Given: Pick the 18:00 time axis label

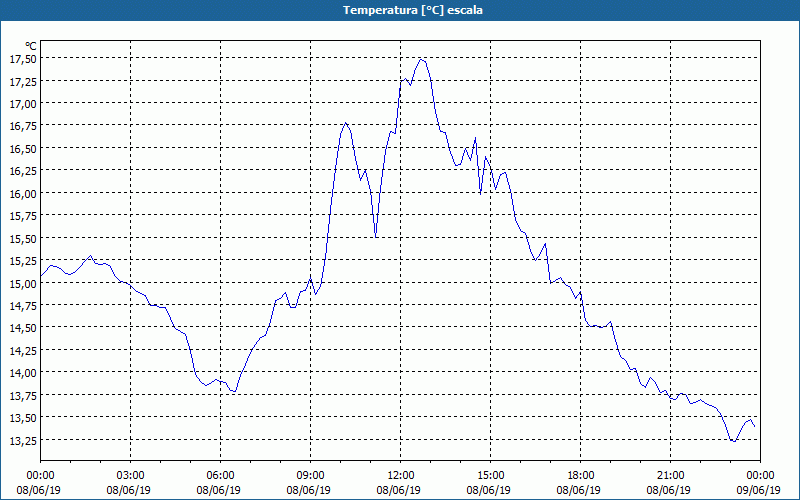Looking at the screenshot, I should [x=580, y=476].
